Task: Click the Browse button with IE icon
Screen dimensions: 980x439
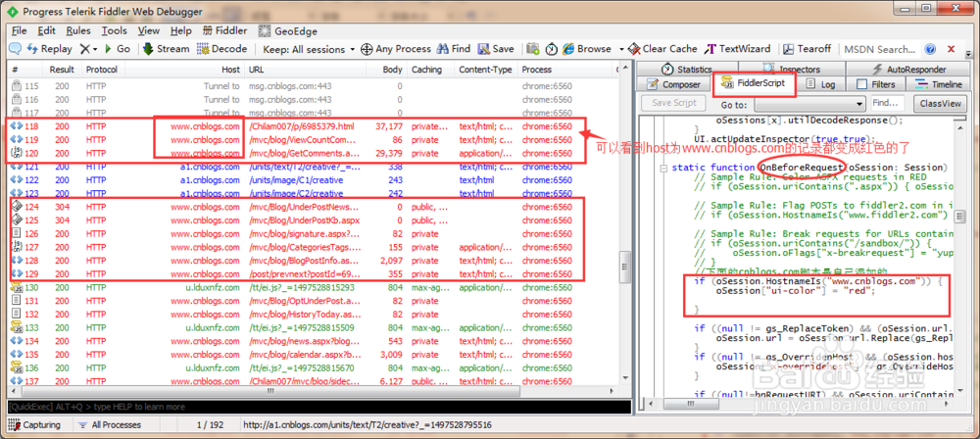Action: tap(587, 49)
